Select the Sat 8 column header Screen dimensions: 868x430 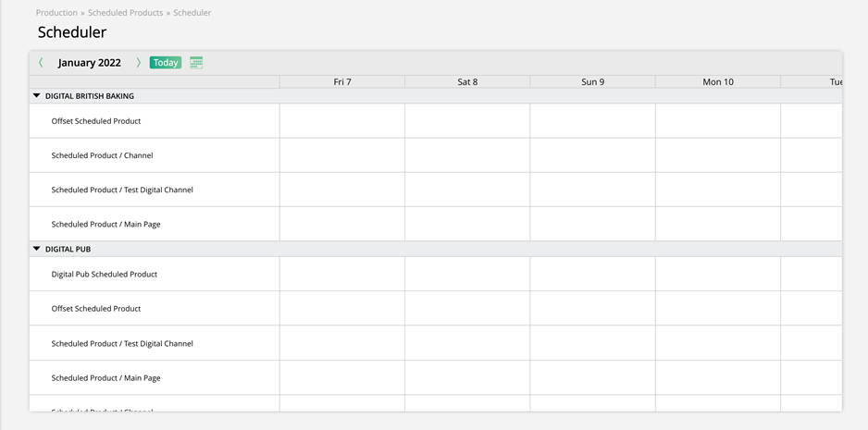click(467, 82)
